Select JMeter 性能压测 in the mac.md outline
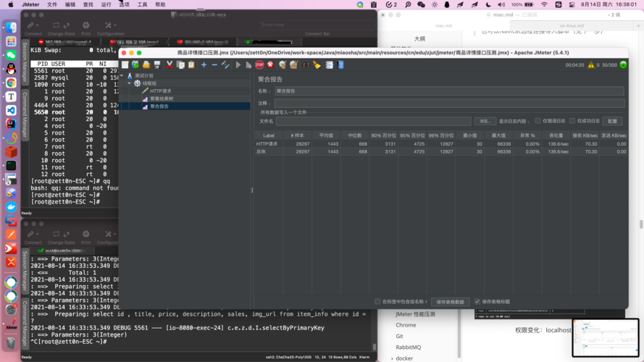This screenshot has width=644, height=362. (415, 314)
